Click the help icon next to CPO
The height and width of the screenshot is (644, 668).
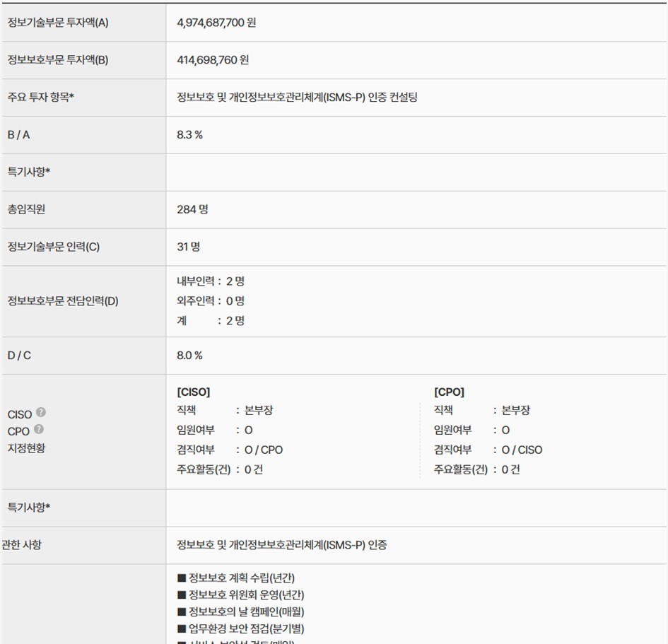[38, 430]
